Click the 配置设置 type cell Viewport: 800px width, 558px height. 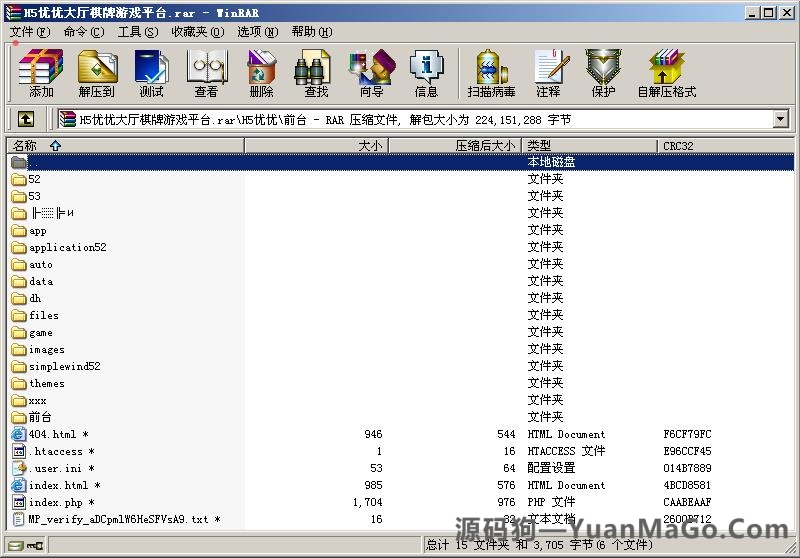[551, 468]
